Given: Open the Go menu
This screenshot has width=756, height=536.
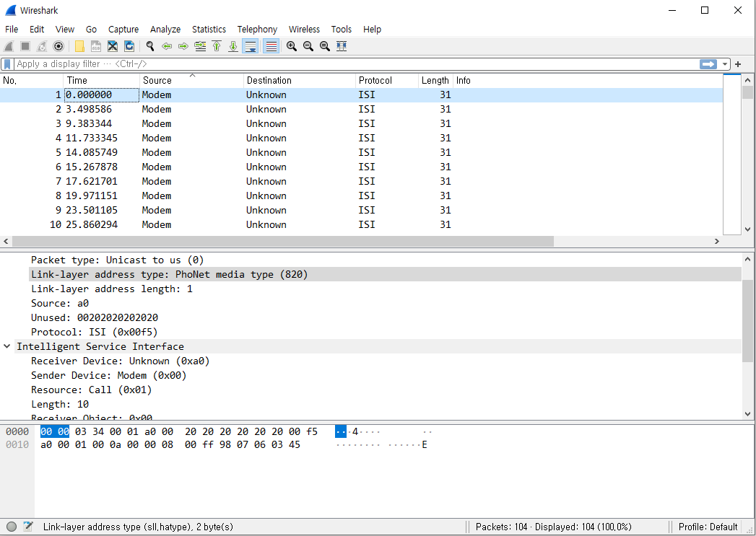Looking at the screenshot, I should 91,30.
